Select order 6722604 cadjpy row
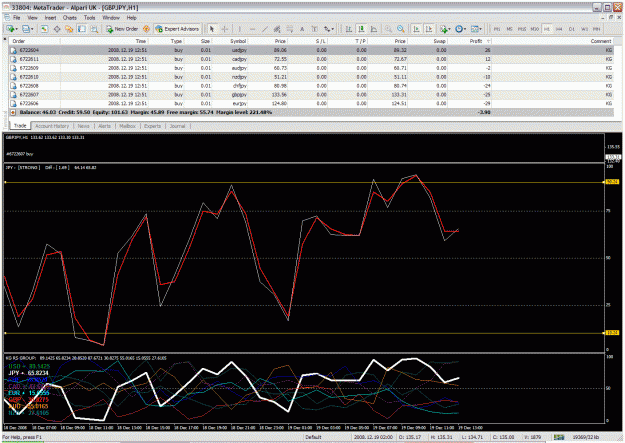The width and height of the screenshot is (625, 443). click(x=311, y=50)
